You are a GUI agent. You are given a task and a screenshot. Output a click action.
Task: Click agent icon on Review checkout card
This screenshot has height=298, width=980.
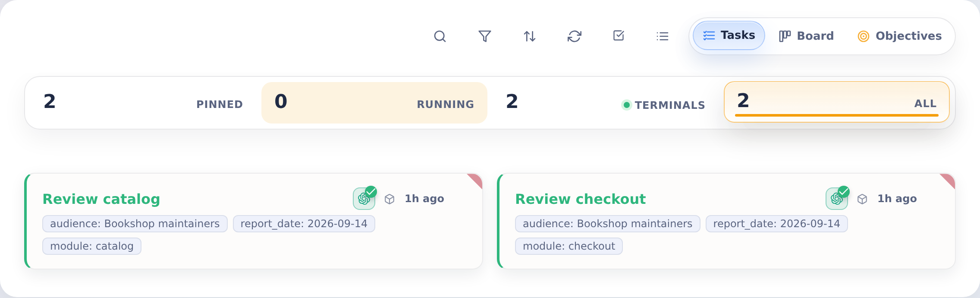point(837,198)
